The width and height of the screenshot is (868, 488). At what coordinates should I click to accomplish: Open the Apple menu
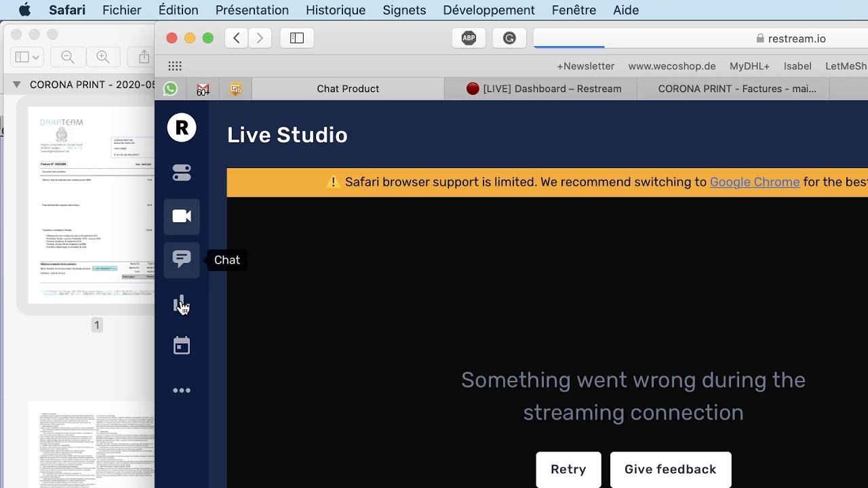pos(25,10)
